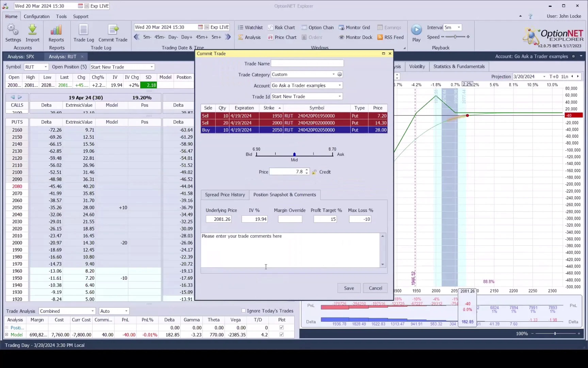The width and height of the screenshot is (588, 368).
Task: Click the help question mark icon
Action: (530, 16)
